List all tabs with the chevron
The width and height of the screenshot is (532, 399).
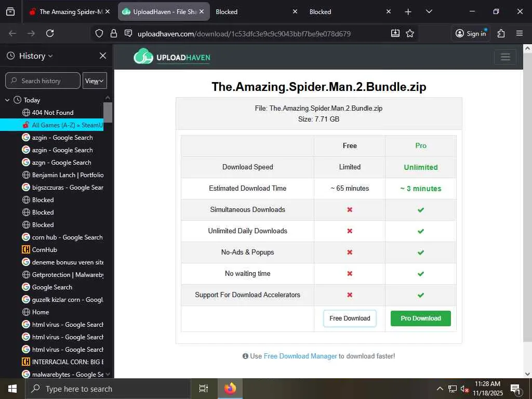click(x=429, y=11)
